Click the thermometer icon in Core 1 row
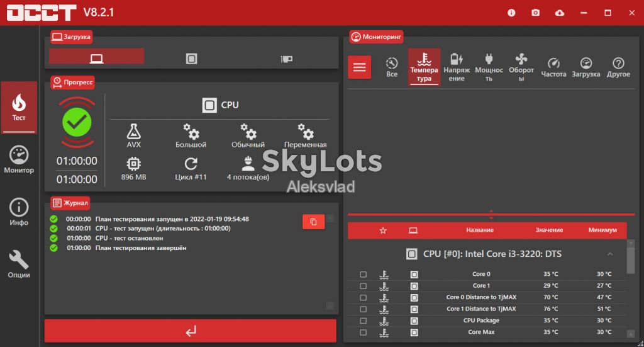This screenshot has width=644, height=347. (384, 286)
